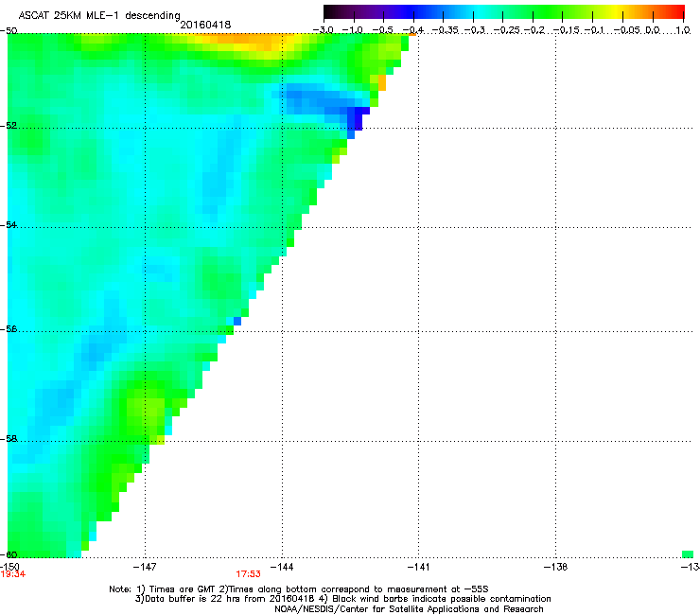This screenshot has height=615, width=700.
Task: Click the latitude label -56
Action: tap(9, 328)
